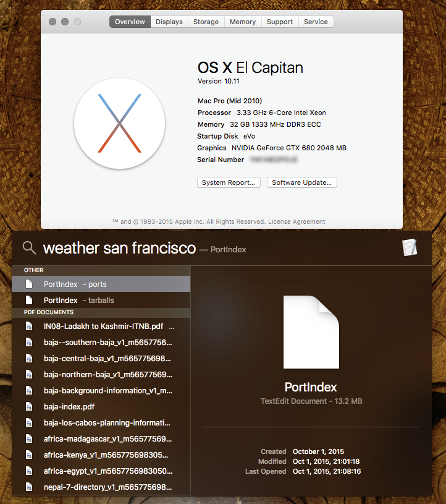Open baja-los-cabos-planning-information result

pyautogui.click(x=101, y=423)
